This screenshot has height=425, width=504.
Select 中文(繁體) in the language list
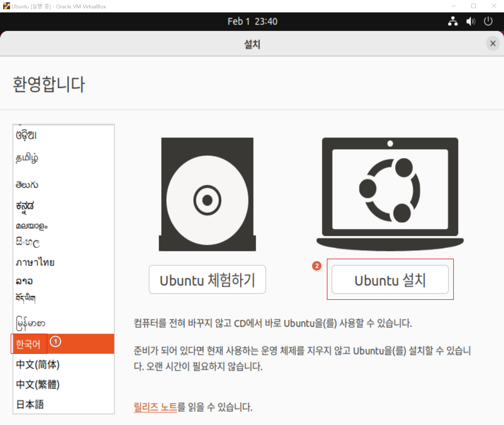pos(64,384)
